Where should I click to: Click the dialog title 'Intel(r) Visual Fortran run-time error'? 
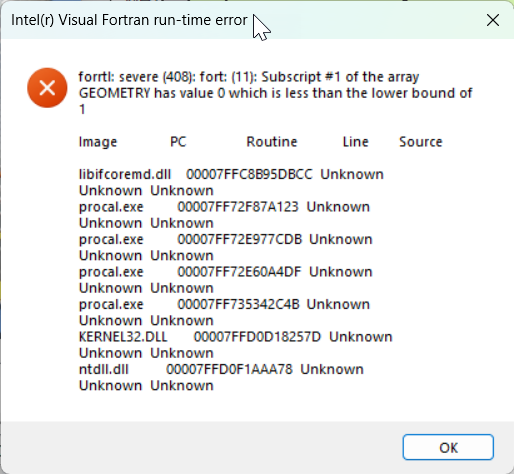tap(129, 20)
